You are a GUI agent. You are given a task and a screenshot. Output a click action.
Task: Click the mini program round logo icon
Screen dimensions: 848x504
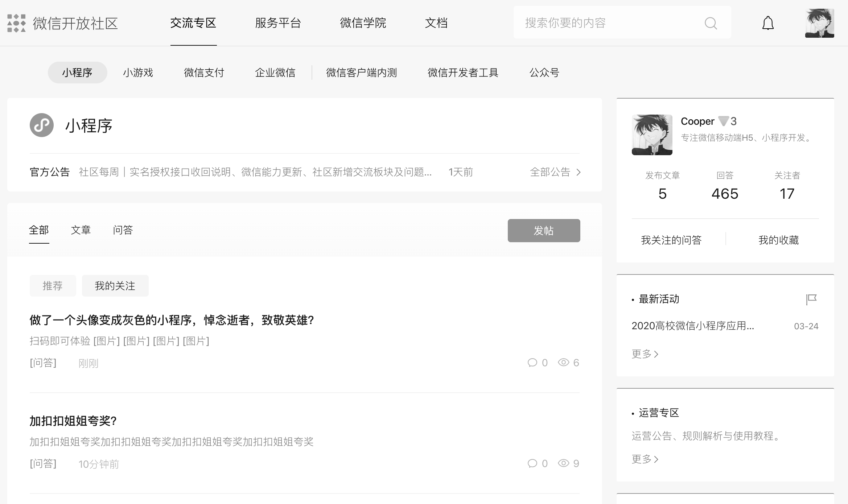point(42,125)
